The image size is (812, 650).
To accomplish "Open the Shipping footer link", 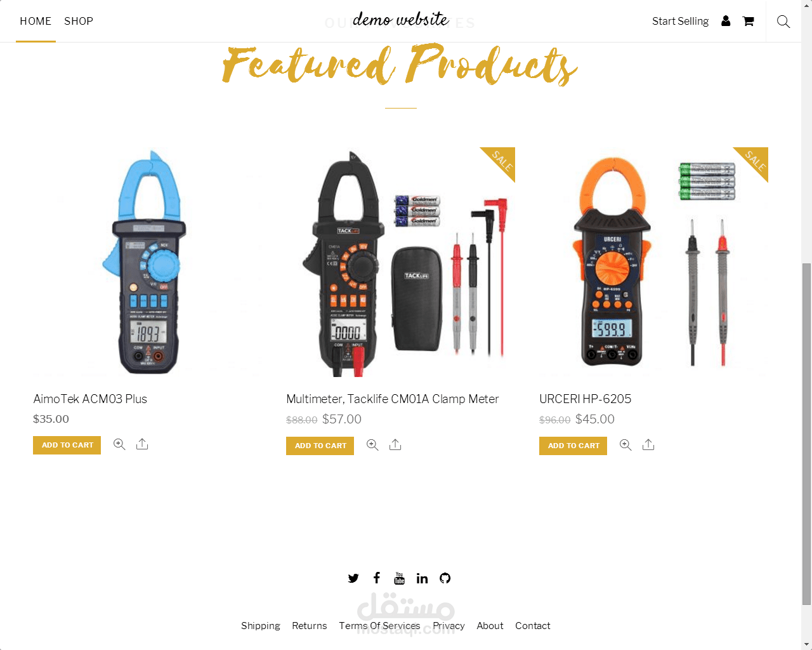I will 261,625.
